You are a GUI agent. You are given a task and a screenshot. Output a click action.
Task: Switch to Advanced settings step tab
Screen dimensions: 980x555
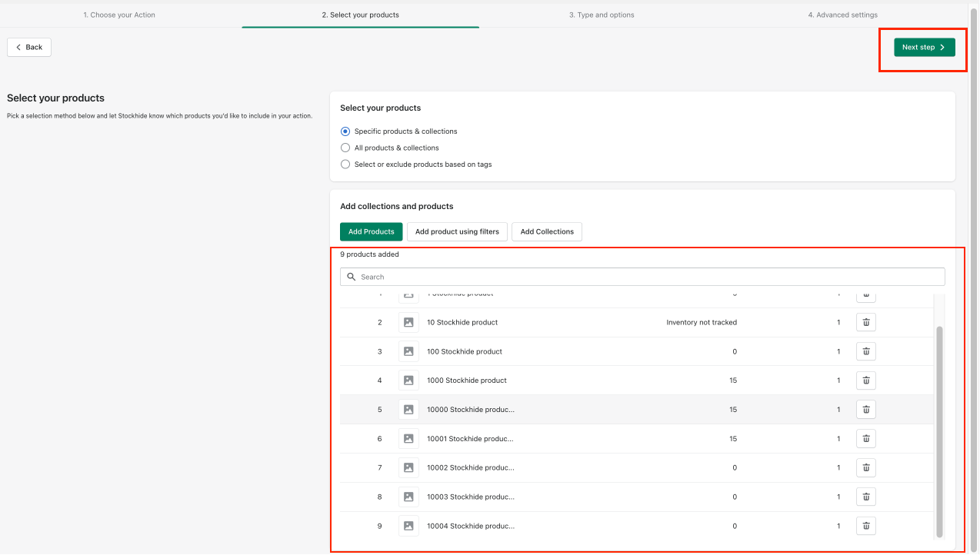842,15
